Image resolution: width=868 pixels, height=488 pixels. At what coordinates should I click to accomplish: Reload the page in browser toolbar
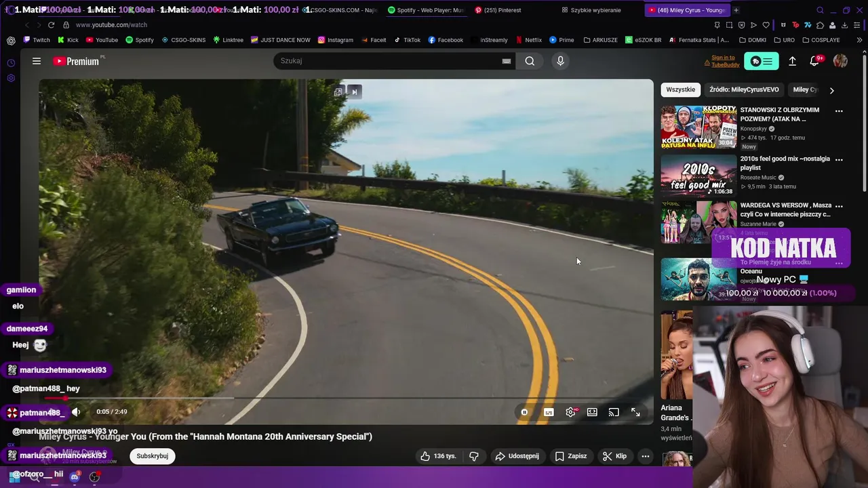tap(51, 25)
